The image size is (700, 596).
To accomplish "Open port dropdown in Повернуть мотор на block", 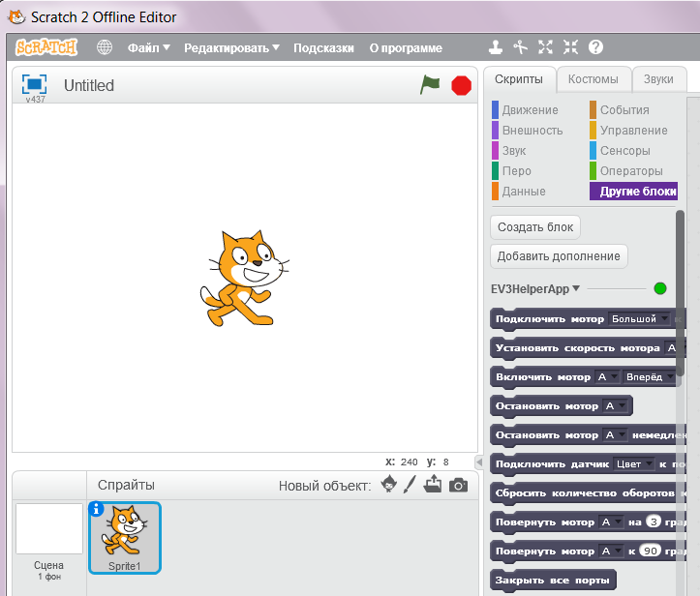I will 611,521.
